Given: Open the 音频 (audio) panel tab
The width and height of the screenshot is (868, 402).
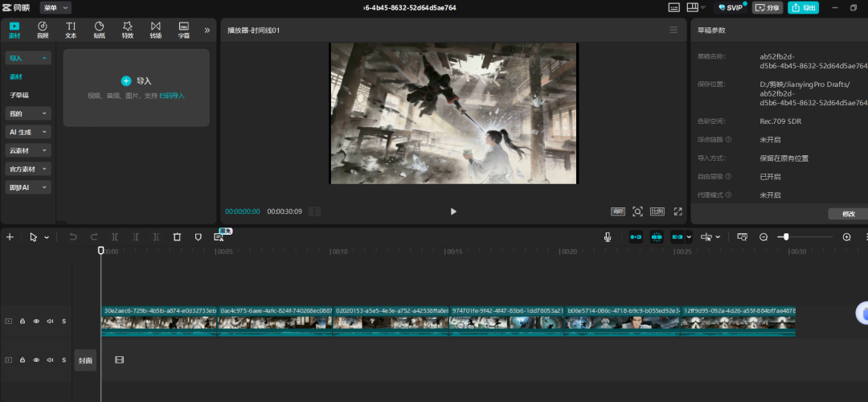Looking at the screenshot, I should pos(43,30).
